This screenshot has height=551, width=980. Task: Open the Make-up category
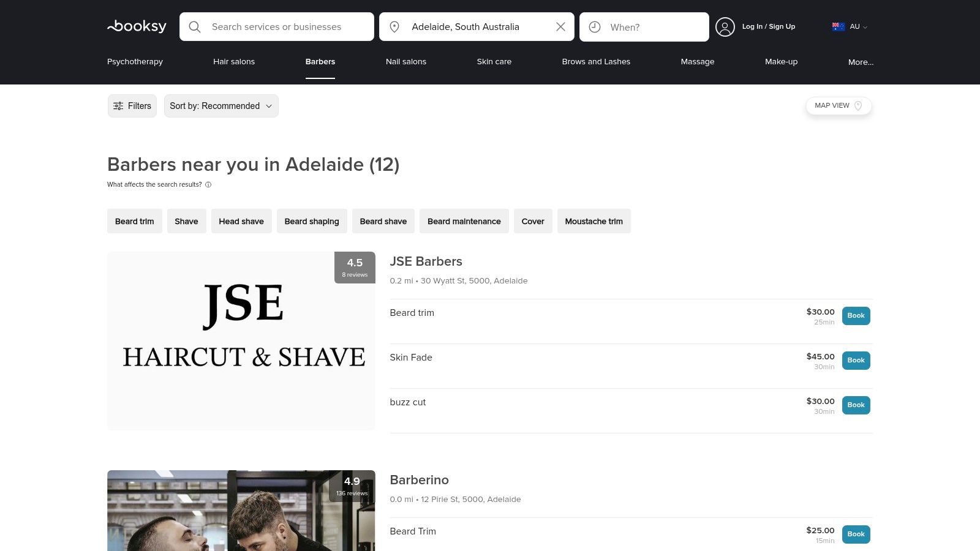point(782,62)
